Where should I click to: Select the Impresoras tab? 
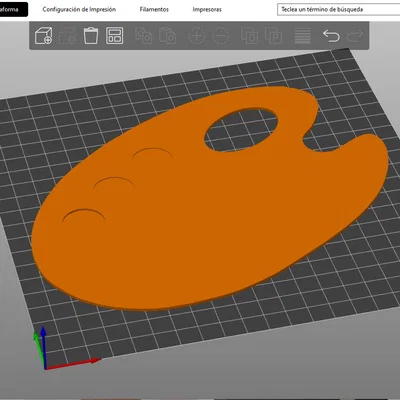[207, 9]
